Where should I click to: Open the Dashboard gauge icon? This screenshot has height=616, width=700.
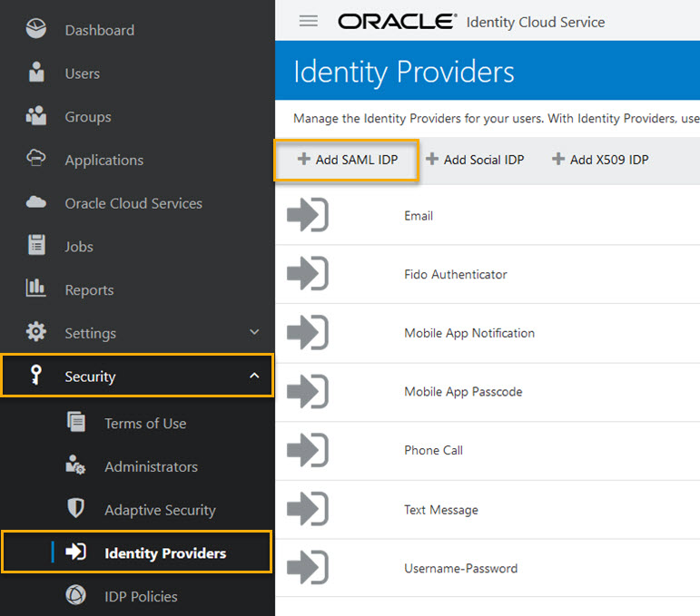click(x=36, y=30)
